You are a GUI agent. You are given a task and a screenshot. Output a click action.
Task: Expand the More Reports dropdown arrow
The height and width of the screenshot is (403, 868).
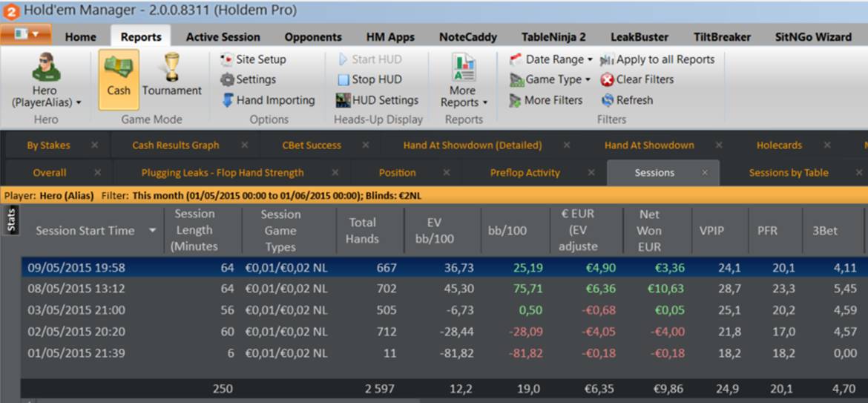pyautogui.click(x=485, y=103)
